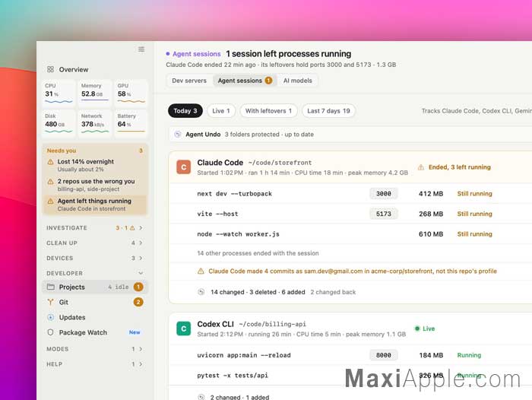Viewport: 532px width, 400px height.
Task: Expand the Investigate section
Action: 95,228
